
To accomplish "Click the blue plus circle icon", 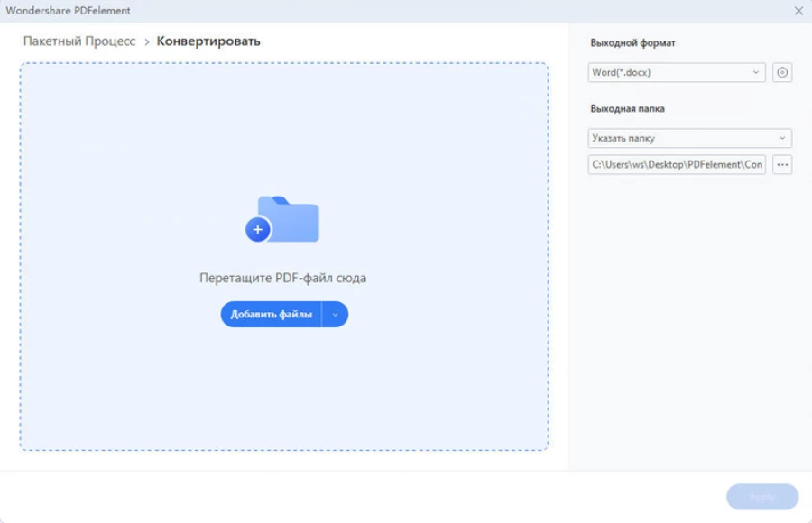I will 257,230.
